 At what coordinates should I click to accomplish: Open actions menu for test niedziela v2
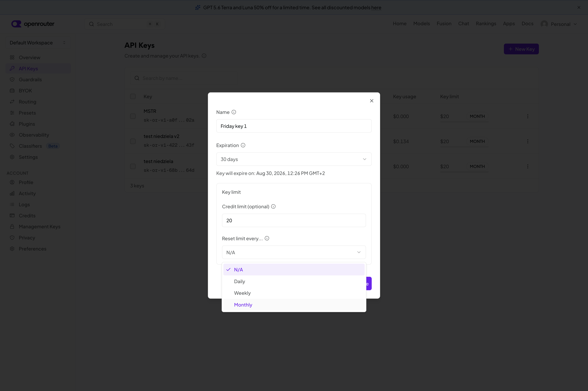(527, 141)
